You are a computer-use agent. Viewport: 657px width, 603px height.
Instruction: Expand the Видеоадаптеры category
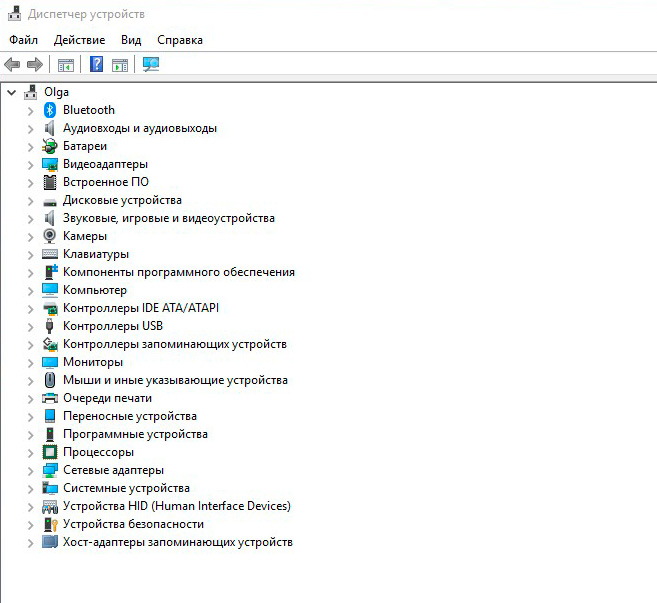point(30,164)
